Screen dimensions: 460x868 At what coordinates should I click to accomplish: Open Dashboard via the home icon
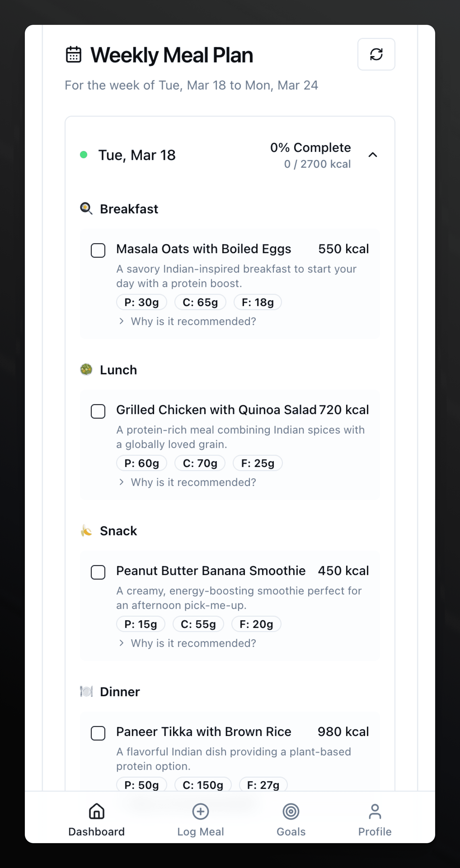(x=97, y=811)
